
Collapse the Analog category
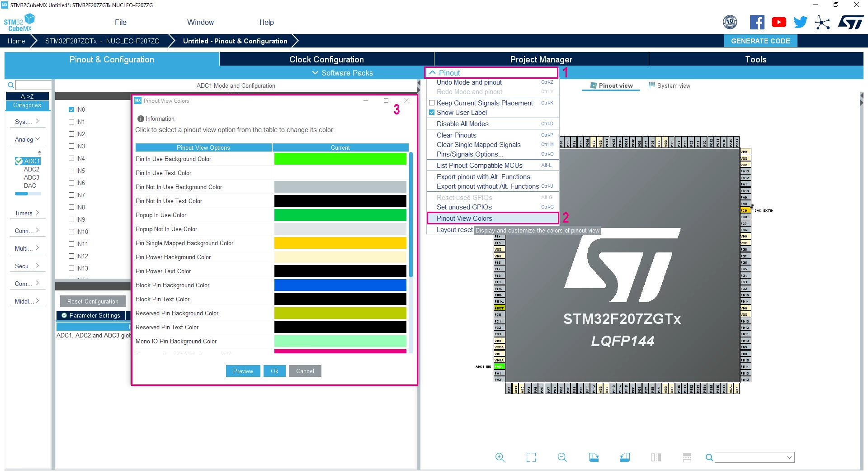click(x=27, y=139)
